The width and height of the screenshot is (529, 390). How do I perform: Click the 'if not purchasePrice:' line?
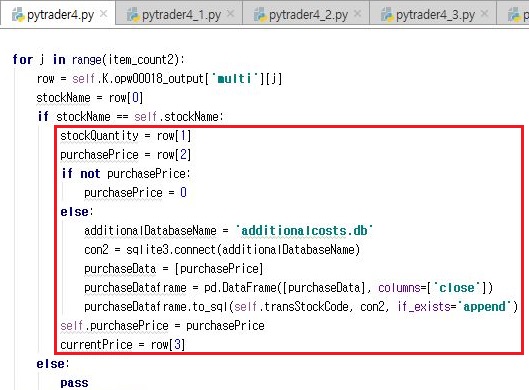pyautogui.click(x=126, y=174)
